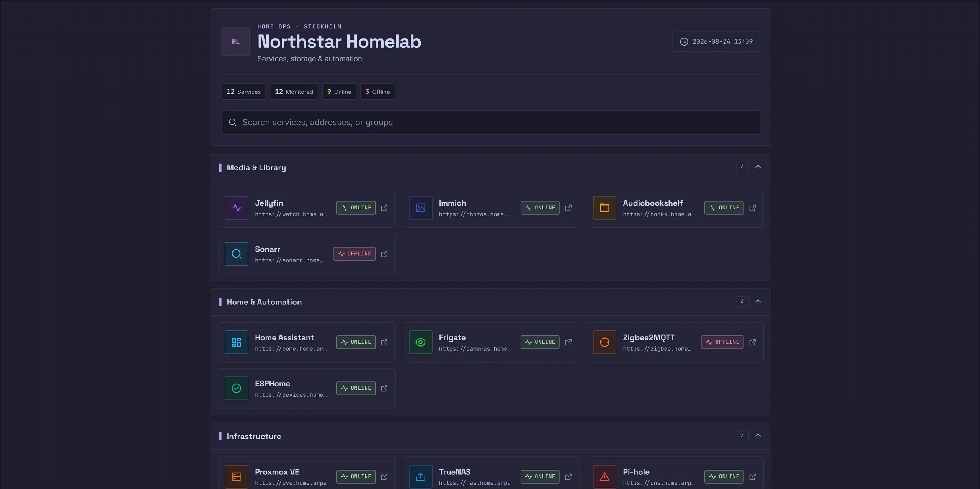Viewport: 980px width, 489px height.
Task: Collapse the Home & Automation section
Action: [758, 302]
